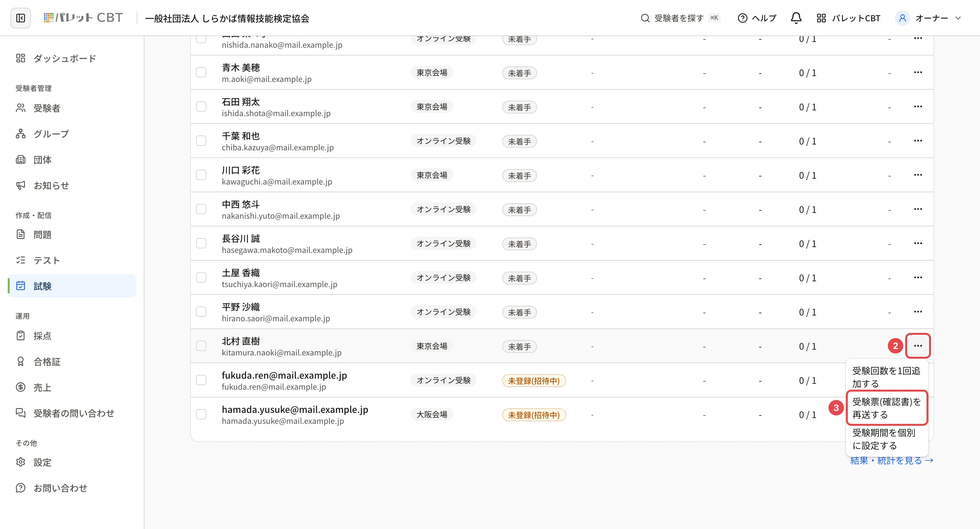Tick checkbox for 石田 翔太
Image resolution: width=980 pixels, height=529 pixels.
(201, 106)
